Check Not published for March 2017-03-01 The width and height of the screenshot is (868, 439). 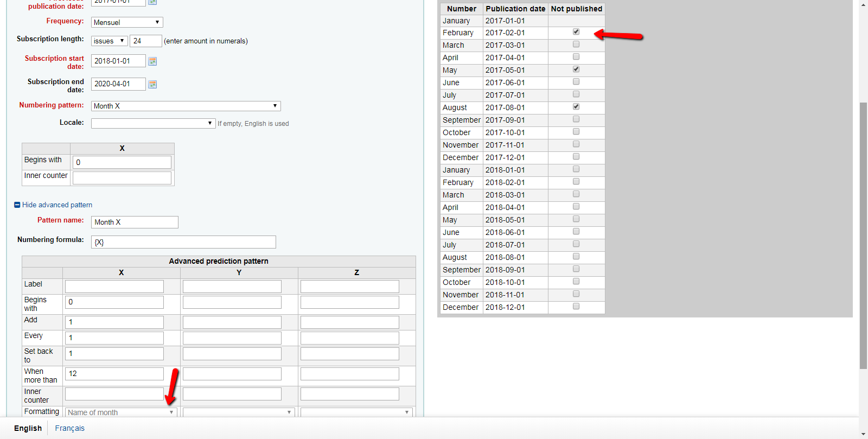(x=576, y=44)
